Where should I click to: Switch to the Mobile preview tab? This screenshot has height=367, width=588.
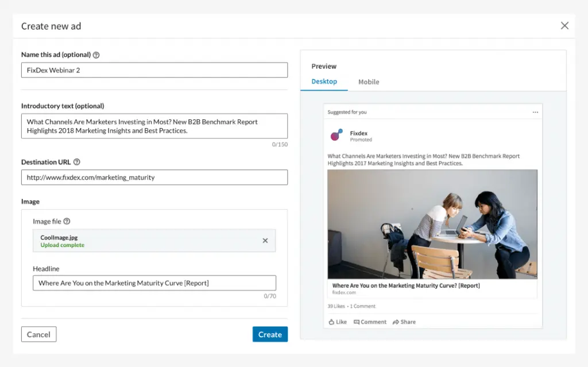pos(368,82)
